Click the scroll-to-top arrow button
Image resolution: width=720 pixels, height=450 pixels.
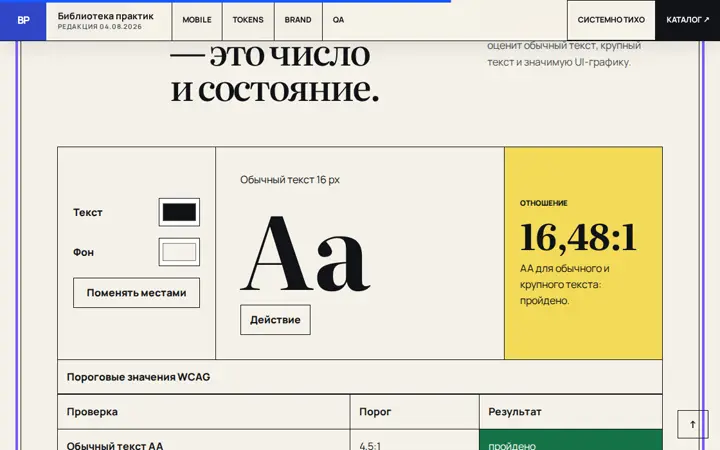[x=692, y=424]
